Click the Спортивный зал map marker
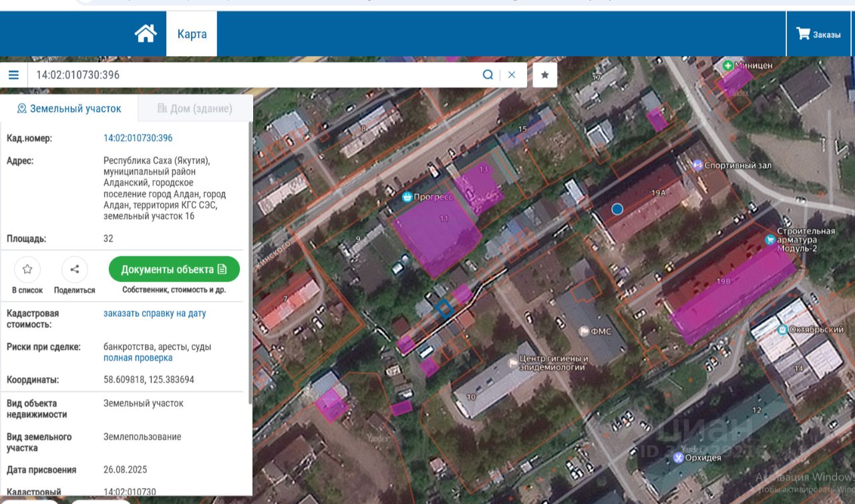Viewport: 855px width, 504px height. (x=697, y=165)
